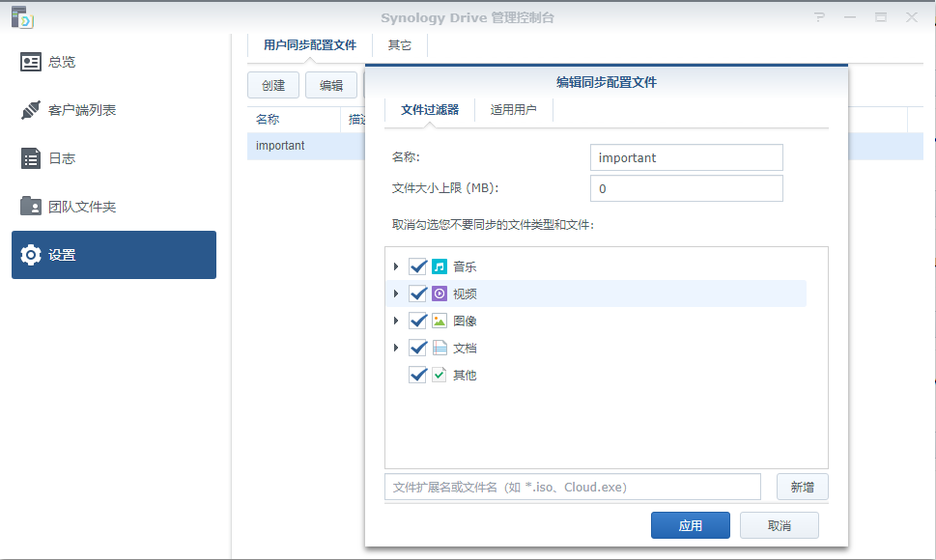
Task: Expand the 文档 tree node arrow
Action: (x=396, y=348)
